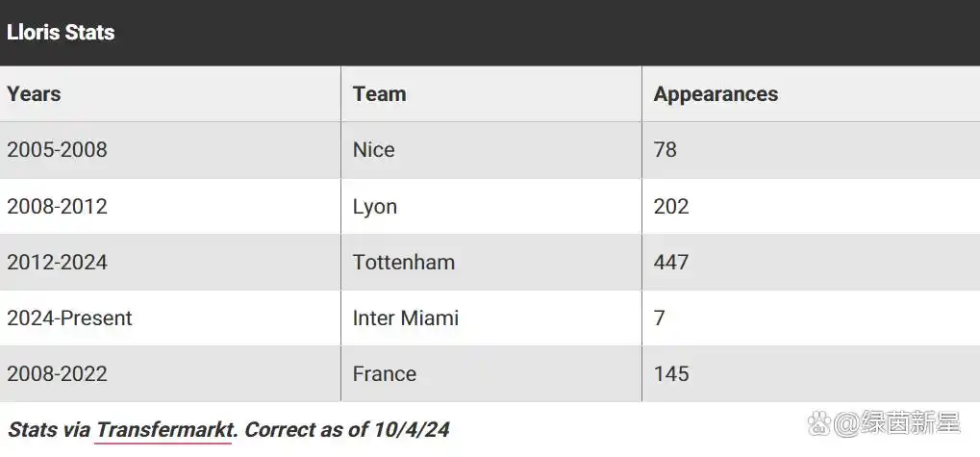Open the Transfermarkt link

pyautogui.click(x=165, y=429)
